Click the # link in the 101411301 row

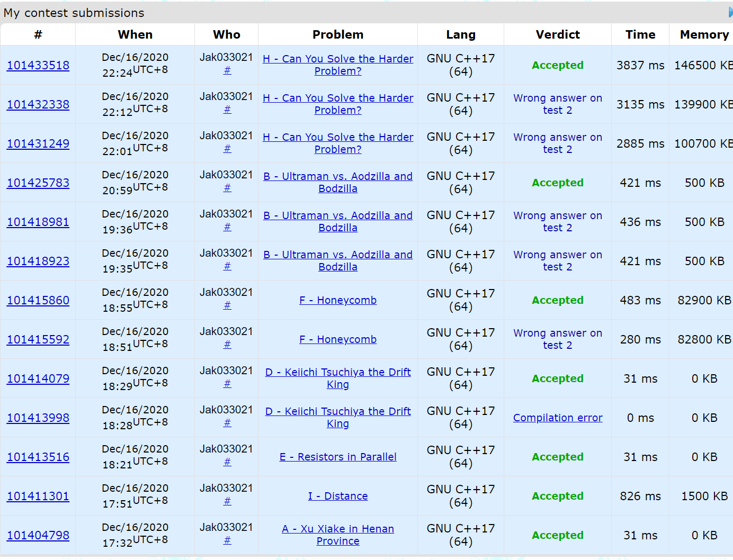227,501
